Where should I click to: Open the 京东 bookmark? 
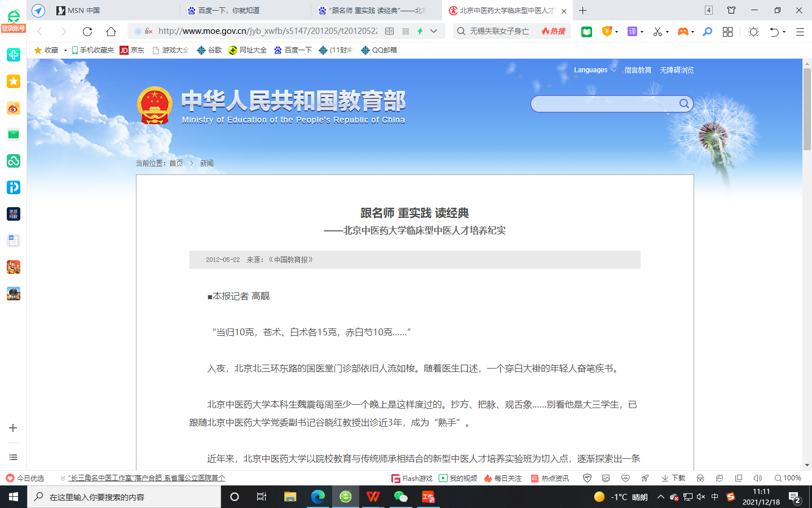pyautogui.click(x=132, y=50)
